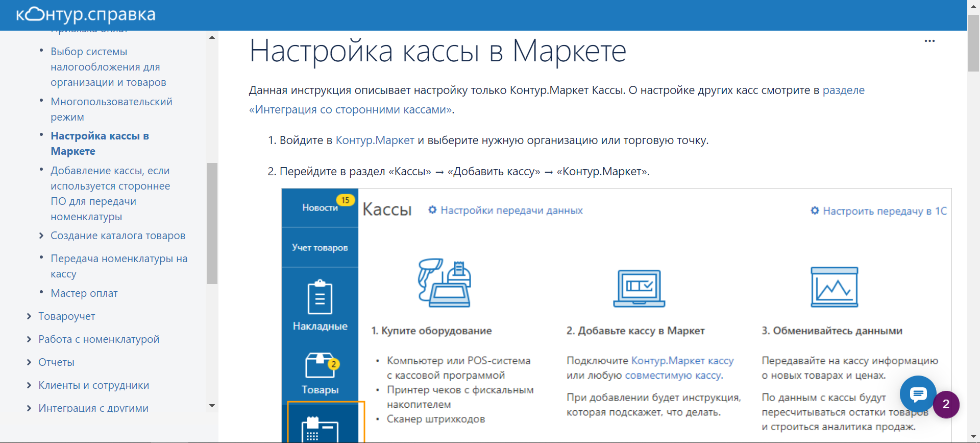The width and height of the screenshot is (980, 443).
Task: Open the three-dots page options menu
Action: [929, 41]
